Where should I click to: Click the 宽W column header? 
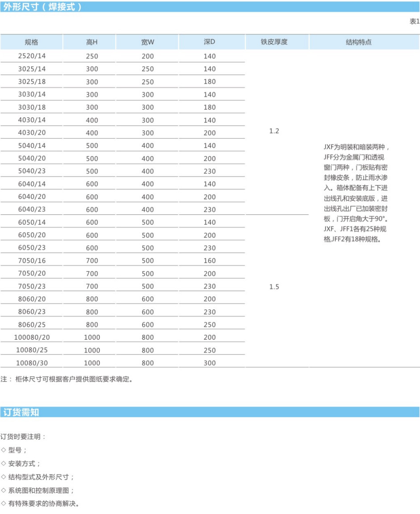coord(148,42)
